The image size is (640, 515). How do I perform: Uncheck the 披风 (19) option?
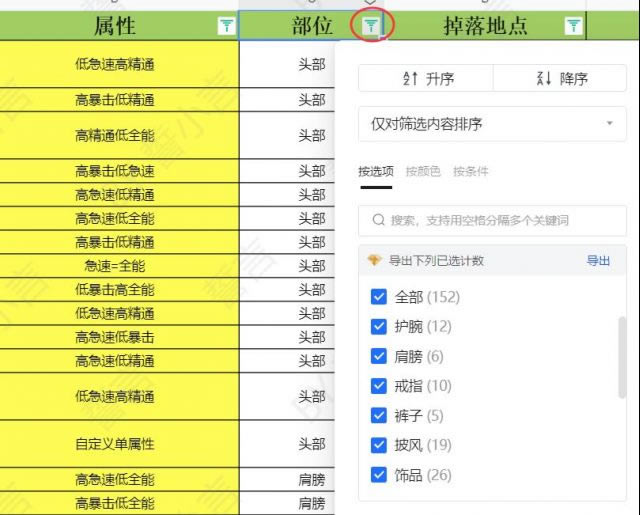pos(379,445)
